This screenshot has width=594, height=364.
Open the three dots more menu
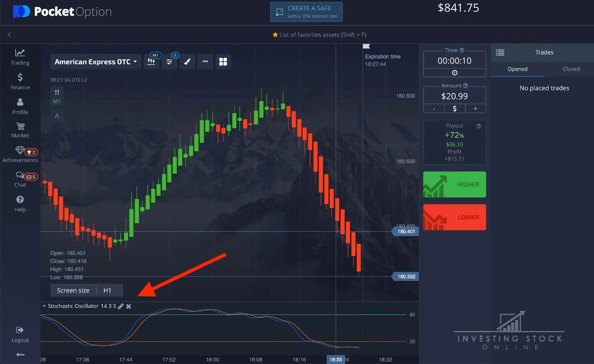(x=205, y=61)
